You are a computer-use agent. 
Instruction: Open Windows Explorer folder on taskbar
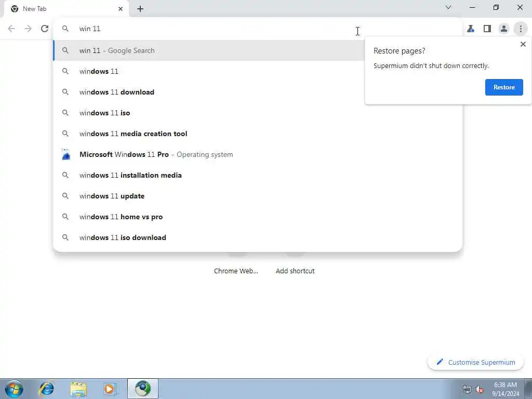pos(78,389)
